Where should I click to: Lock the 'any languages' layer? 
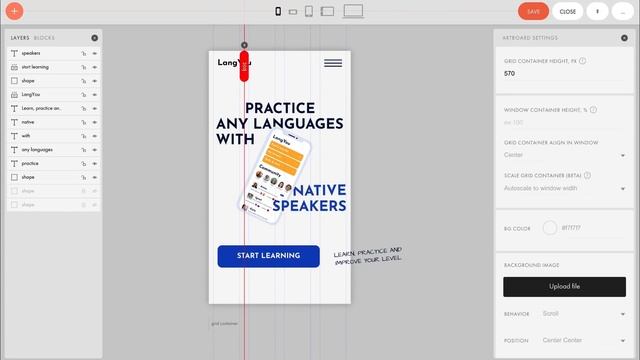(84, 150)
